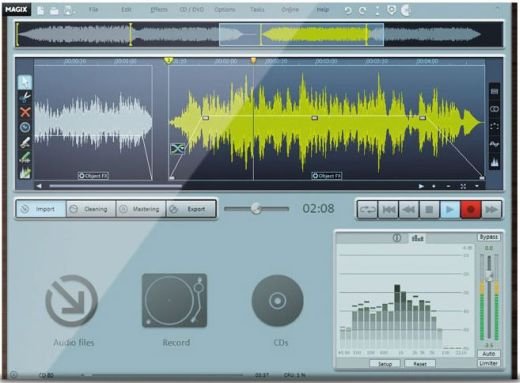Click the Reset button under the analyzer
This screenshot has height=383, width=520.
[x=420, y=364]
